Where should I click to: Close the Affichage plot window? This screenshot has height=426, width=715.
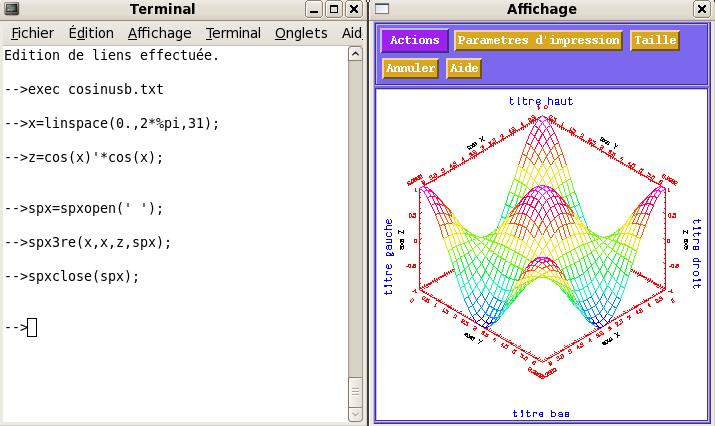click(x=702, y=10)
